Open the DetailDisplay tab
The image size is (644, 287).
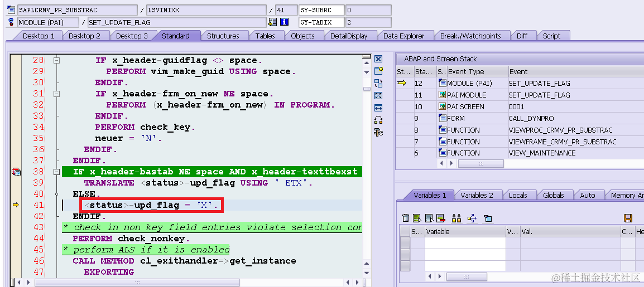(349, 36)
